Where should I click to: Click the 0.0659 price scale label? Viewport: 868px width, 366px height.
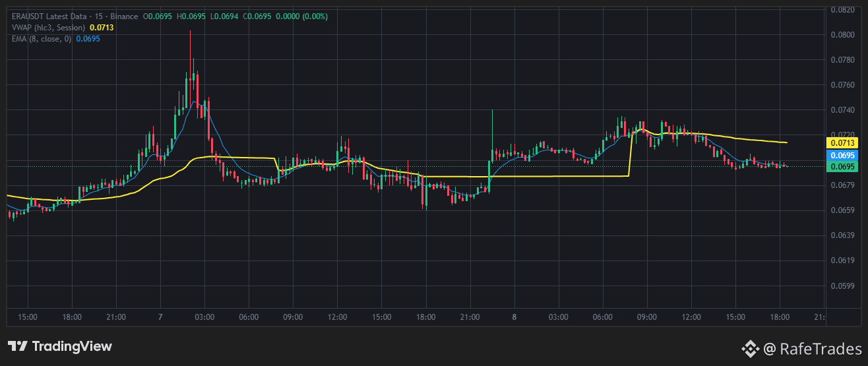(x=842, y=210)
